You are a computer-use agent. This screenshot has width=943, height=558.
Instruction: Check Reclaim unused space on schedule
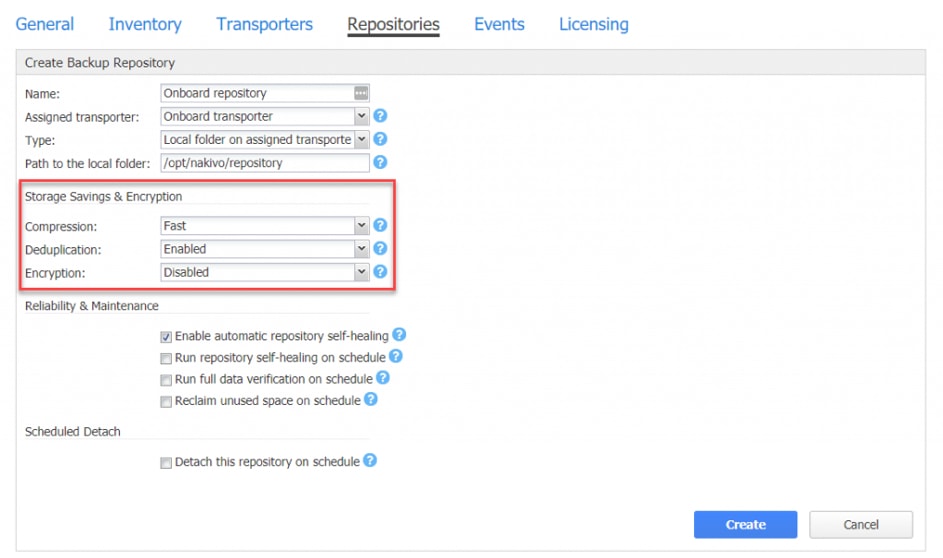coord(166,402)
